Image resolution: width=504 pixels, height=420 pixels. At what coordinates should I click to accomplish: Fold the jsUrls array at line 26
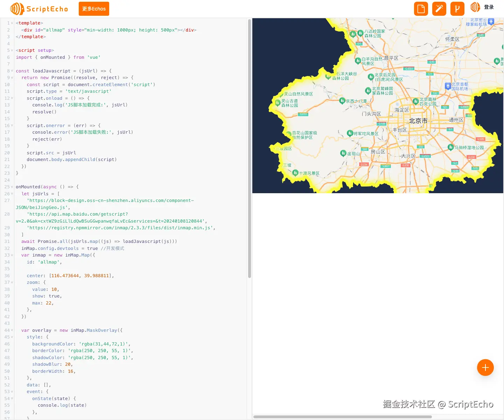(12, 194)
